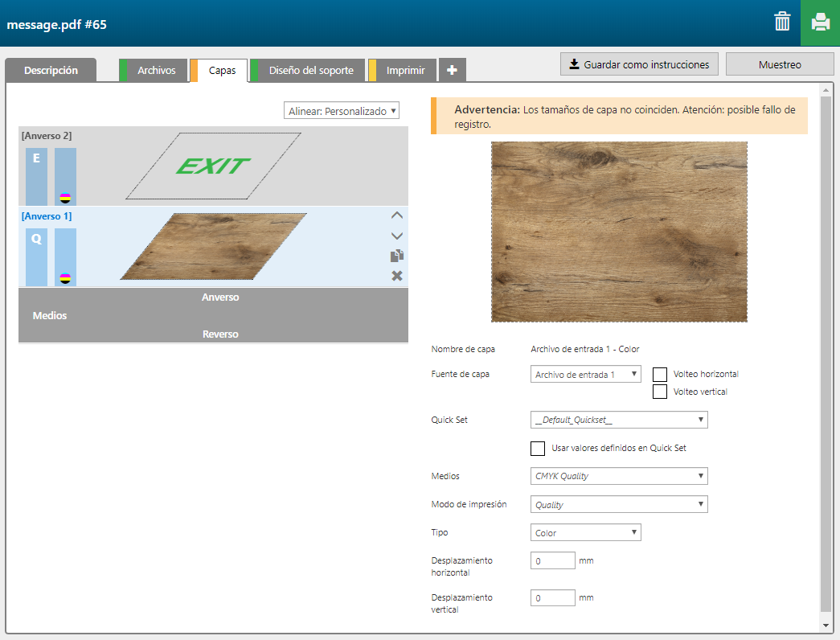Click download icon in Guardar como instrucciones

[574, 64]
